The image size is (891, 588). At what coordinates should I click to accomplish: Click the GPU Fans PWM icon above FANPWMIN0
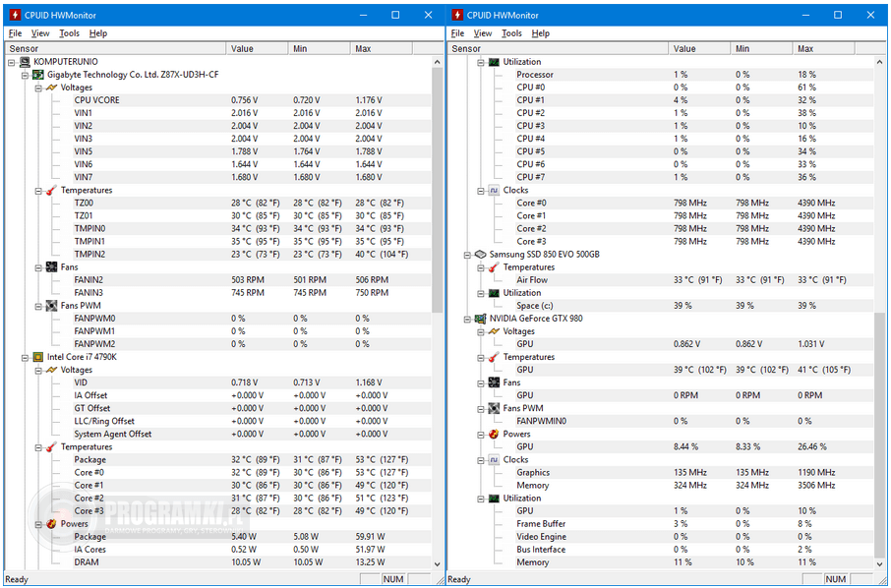495,408
